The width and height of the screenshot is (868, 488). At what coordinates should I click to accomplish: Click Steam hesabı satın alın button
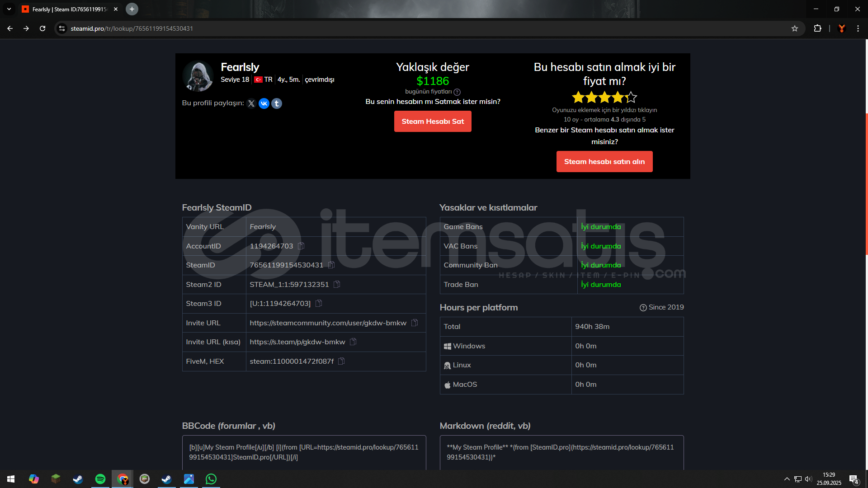(x=604, y=162)
